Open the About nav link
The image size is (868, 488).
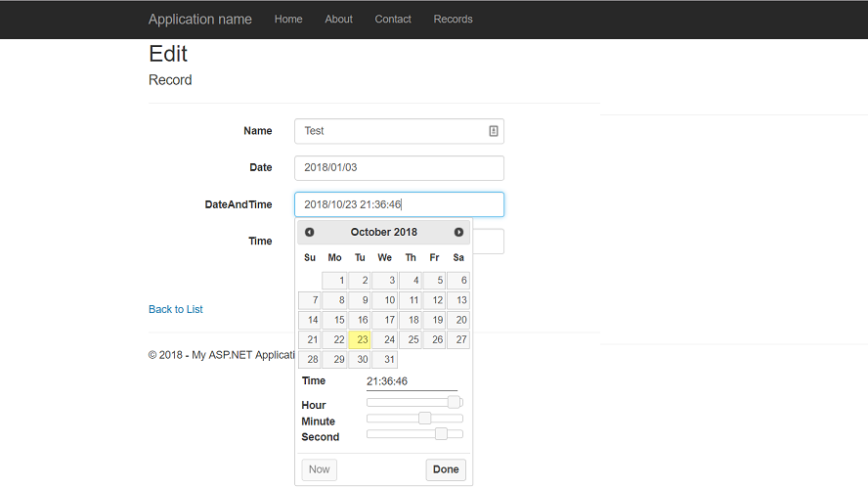tap(338, 20)
